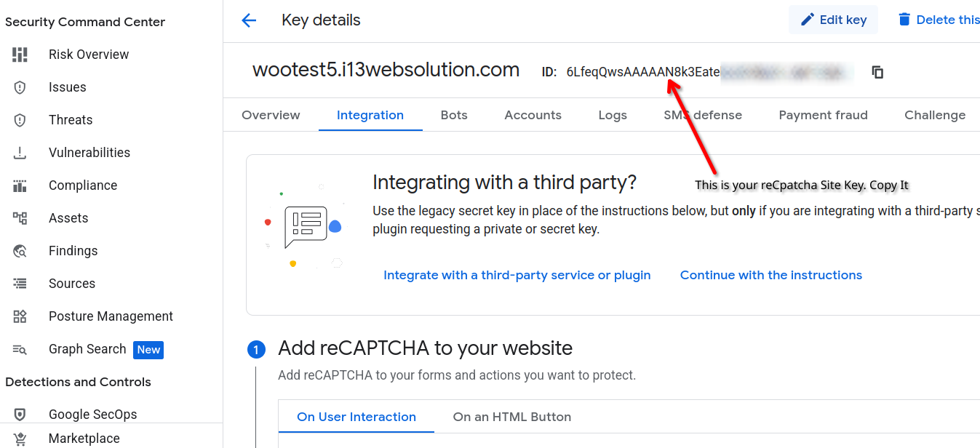Click Integrate with a third-party service link
Image resolution: width=980 pixels, height=448 pixels.
pos(517,275)
